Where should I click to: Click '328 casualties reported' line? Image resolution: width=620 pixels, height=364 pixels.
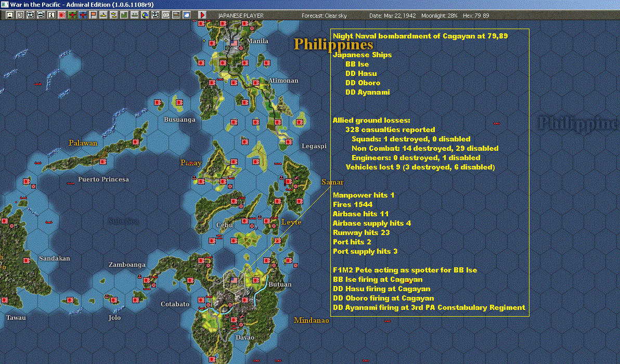pyautogui.click(x=390, y=129)
